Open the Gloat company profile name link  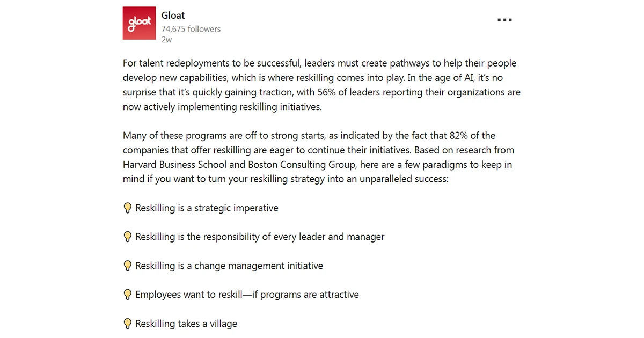(x=173, y=16)
